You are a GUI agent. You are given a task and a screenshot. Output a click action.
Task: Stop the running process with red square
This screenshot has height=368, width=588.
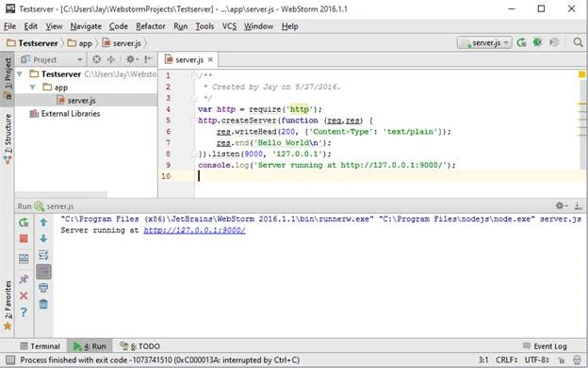tap(24, 238)
